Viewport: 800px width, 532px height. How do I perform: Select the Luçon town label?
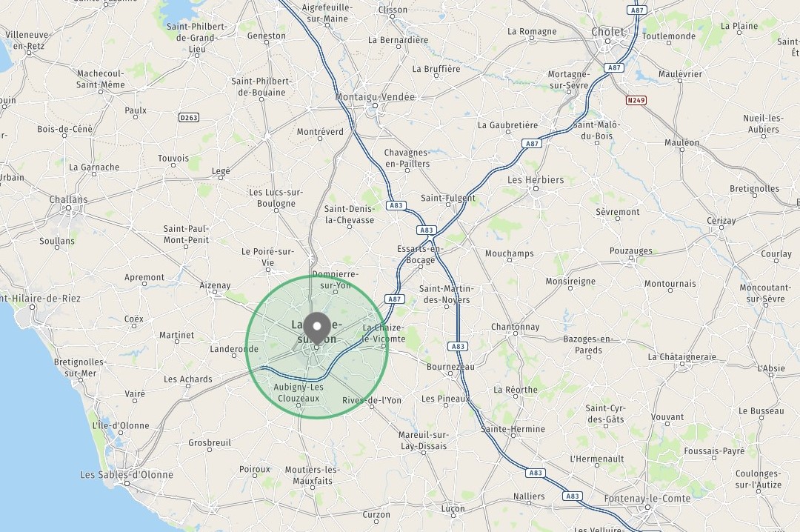453,508
